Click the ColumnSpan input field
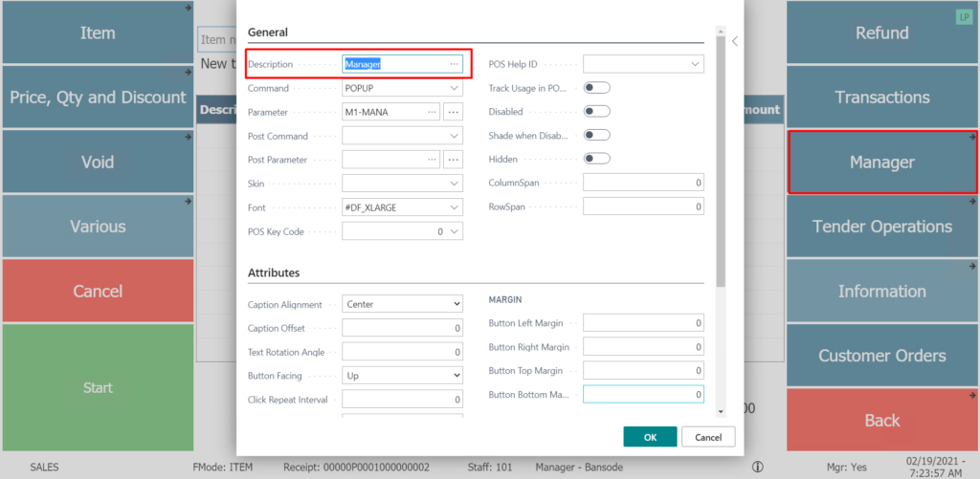This screenshot has width=980, height=479. point(643,183)
